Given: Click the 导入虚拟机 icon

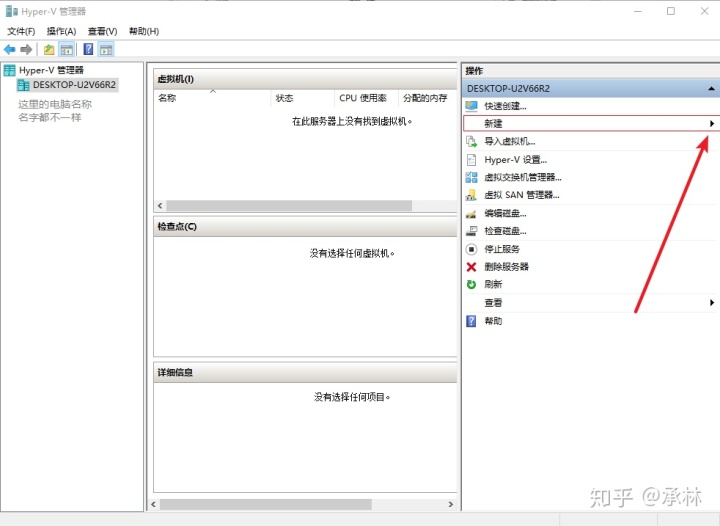Looking at the screenshot, I should tap(471, 141).
